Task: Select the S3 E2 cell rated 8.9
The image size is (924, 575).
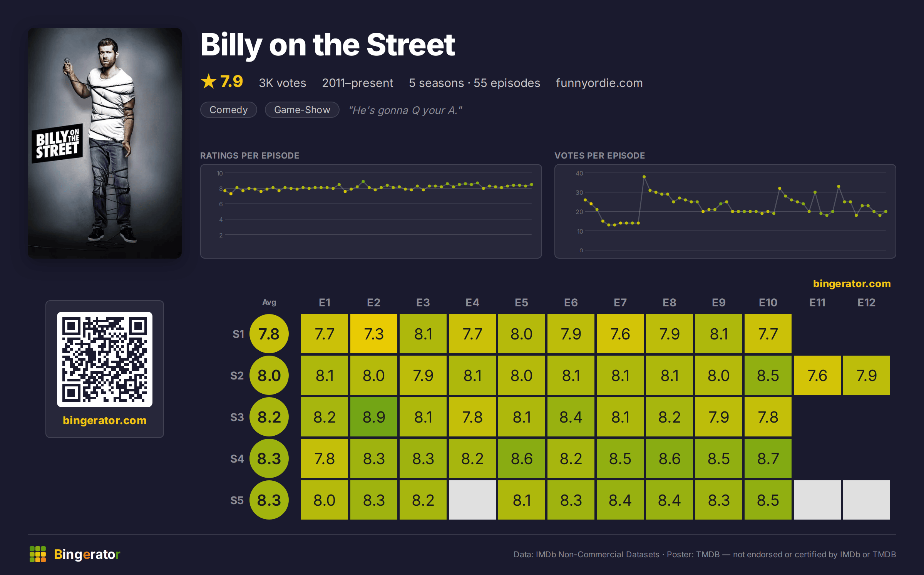Action: click(374, 417)
